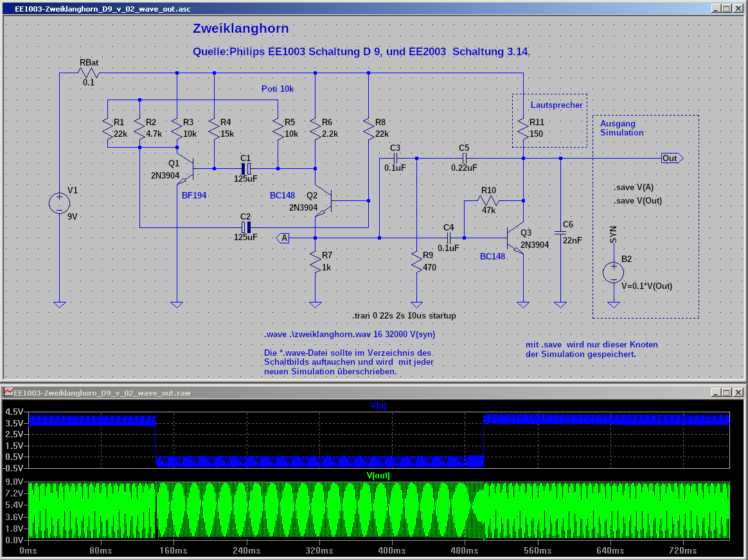Click the .save V(Out) directive
Image resolution: width=748 pixels, height=560 pixels.
click(x=638, y=200)
